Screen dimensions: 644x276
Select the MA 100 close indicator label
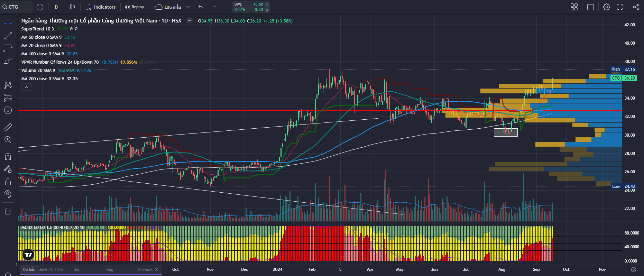43,54
